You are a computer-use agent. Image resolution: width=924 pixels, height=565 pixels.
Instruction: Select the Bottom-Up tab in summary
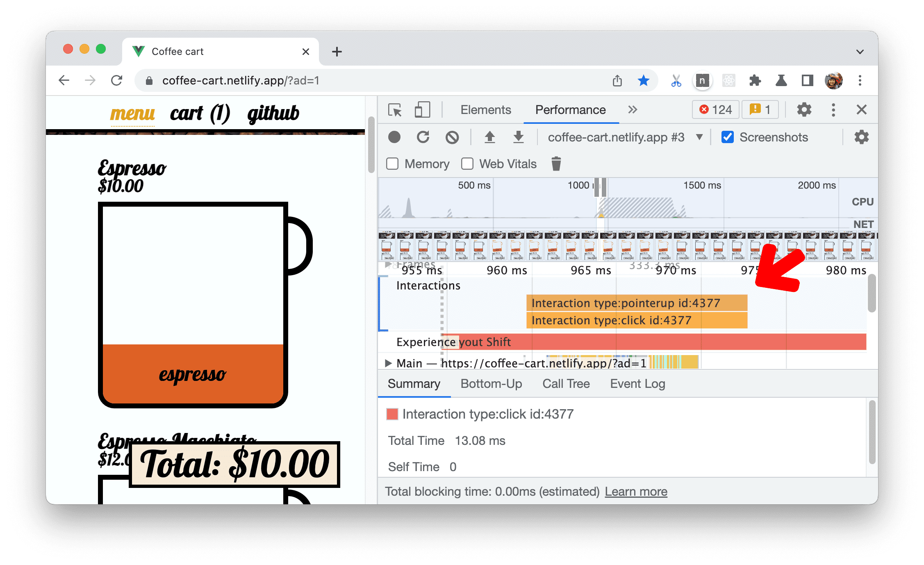tap(492, 383)
